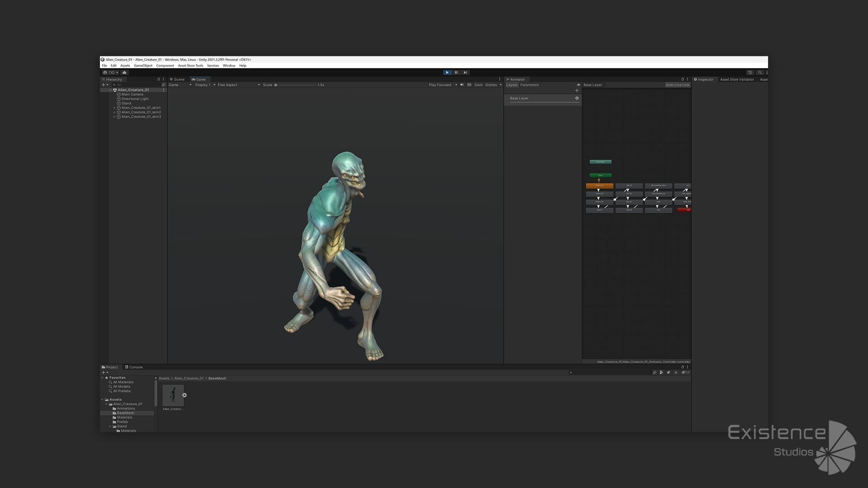Open the Alien_Creature_01 scene context menu
The image size is (868, 488).
164,90
